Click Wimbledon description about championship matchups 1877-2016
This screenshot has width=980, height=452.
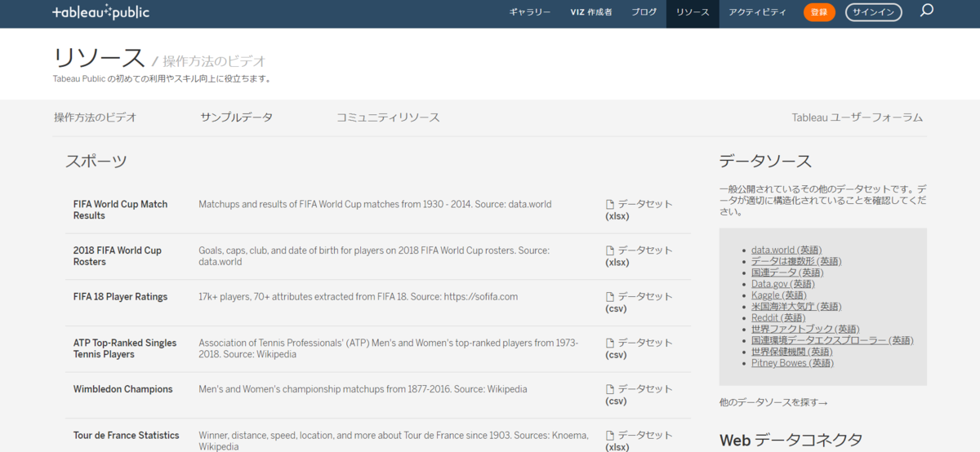click(363, 389)
